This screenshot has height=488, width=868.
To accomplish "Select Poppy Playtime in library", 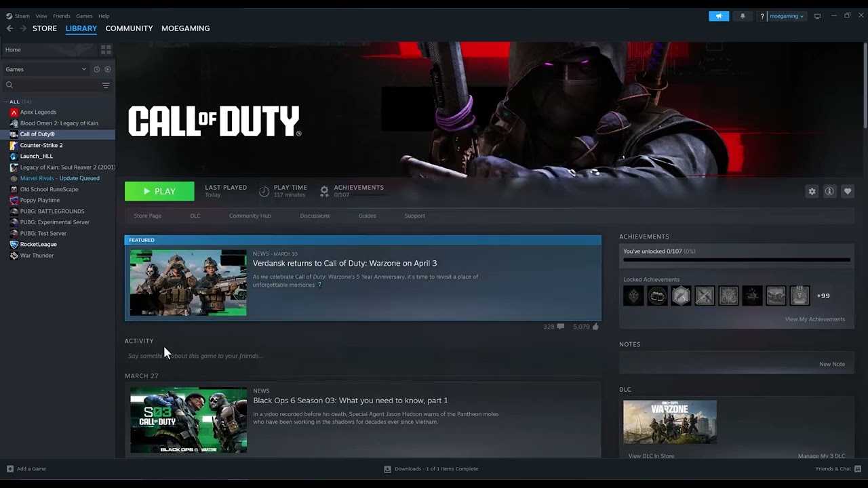I will tap(40, 201).
